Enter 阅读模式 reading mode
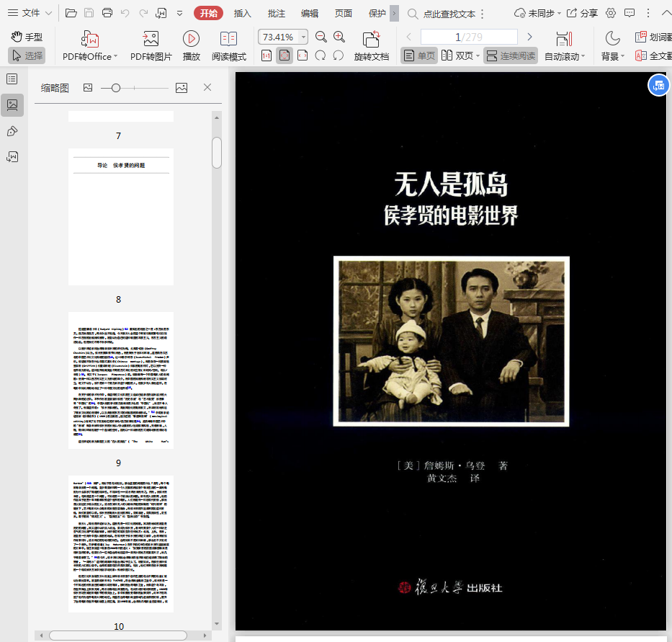672x642 pixels. (228, 40)
